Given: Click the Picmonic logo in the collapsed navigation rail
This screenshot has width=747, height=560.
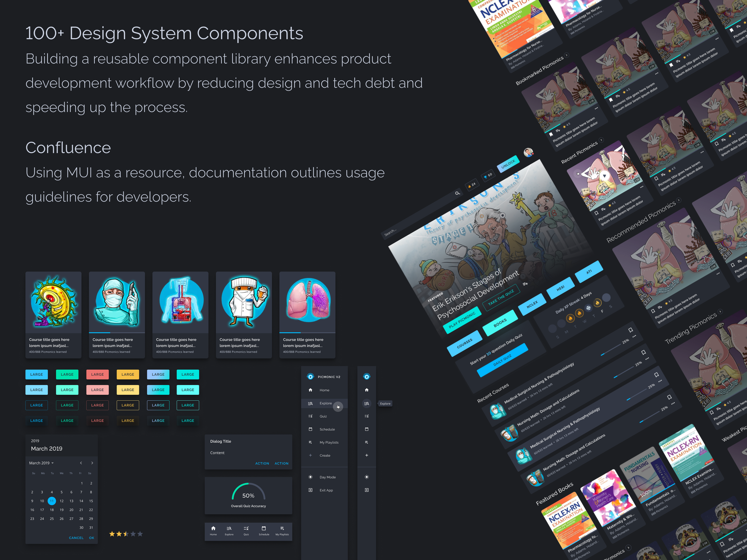Looking at the screenshot, I should point(366,376).
